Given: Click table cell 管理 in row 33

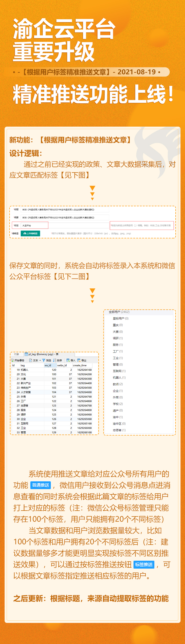Looking at the screenshot, I should click(23, 432).
